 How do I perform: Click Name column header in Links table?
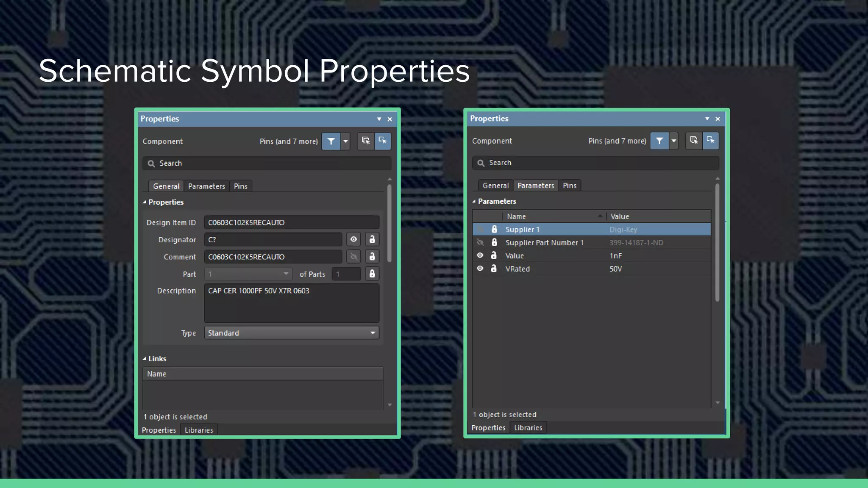click(x=263, y=374)
